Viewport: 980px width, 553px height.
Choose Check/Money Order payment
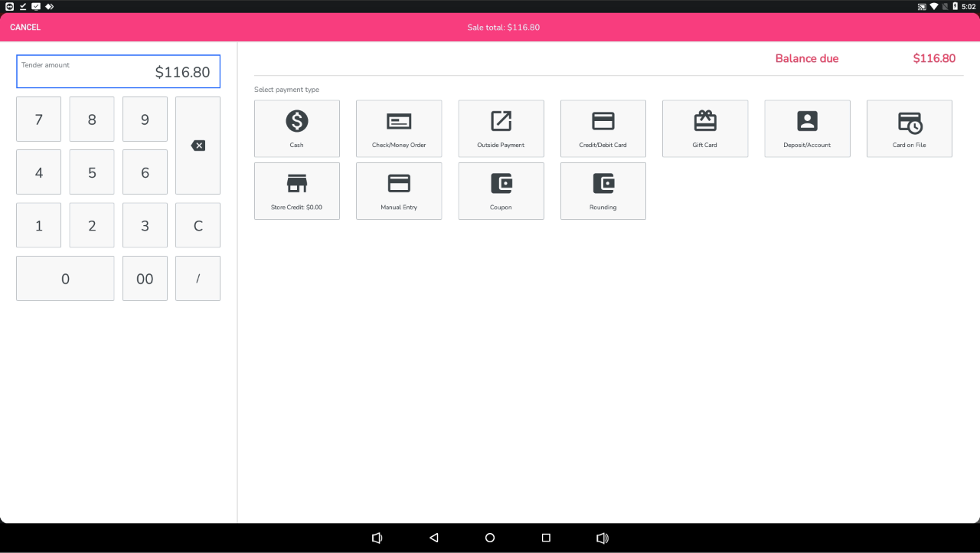[x=399, y=129]
